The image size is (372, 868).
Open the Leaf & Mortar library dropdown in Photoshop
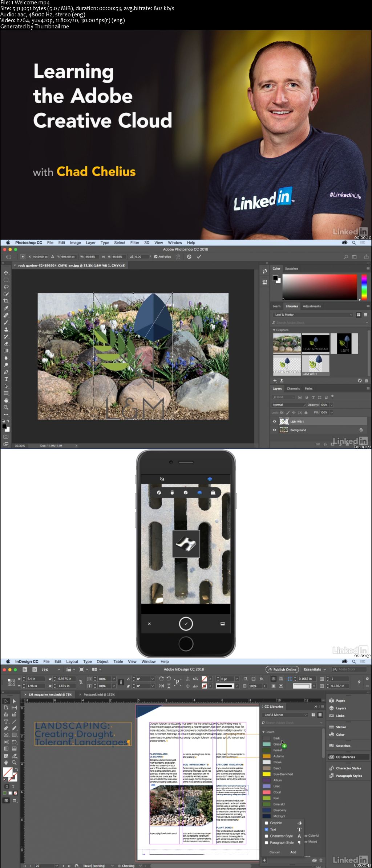click(x=313, y=315)
